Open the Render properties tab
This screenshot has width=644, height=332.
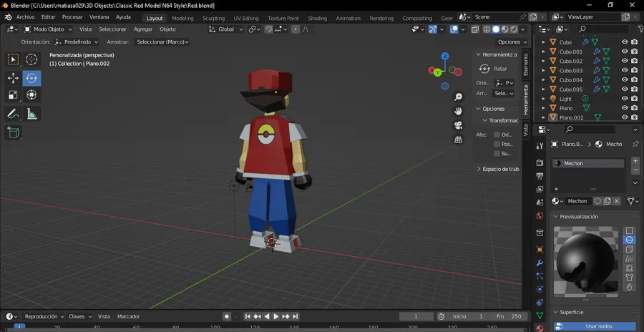(x=540, y=162)
